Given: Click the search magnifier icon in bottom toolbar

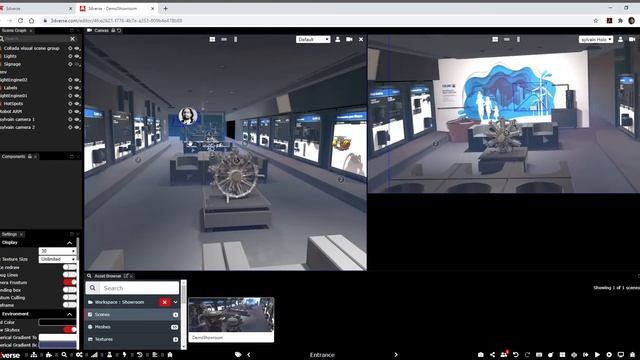Looking at the screenshot, I should [x=64, y=355].
